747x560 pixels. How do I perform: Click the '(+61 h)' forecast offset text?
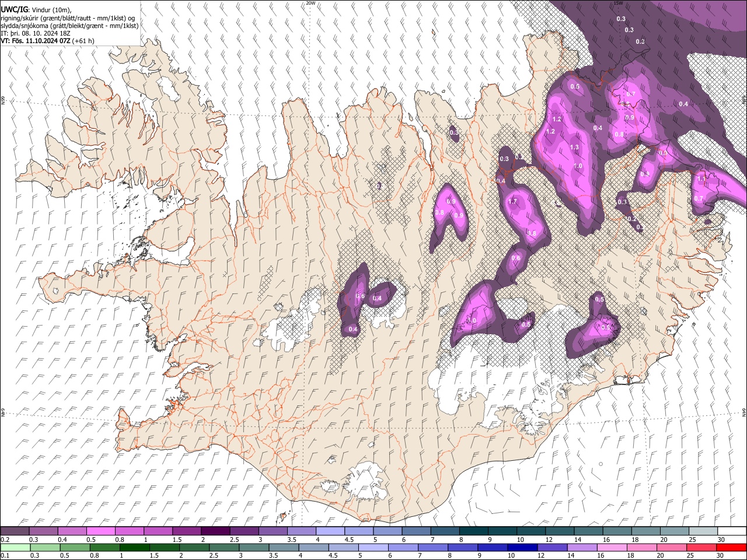pyautogui.click(x=83, y=41)
